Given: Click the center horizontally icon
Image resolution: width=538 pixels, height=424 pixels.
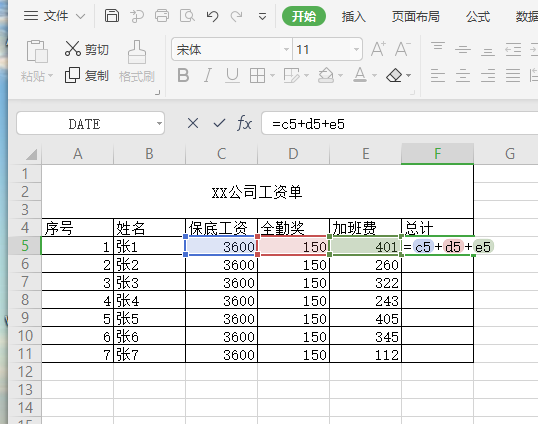Looking at the screenshot, I should (x=463, y=75).
